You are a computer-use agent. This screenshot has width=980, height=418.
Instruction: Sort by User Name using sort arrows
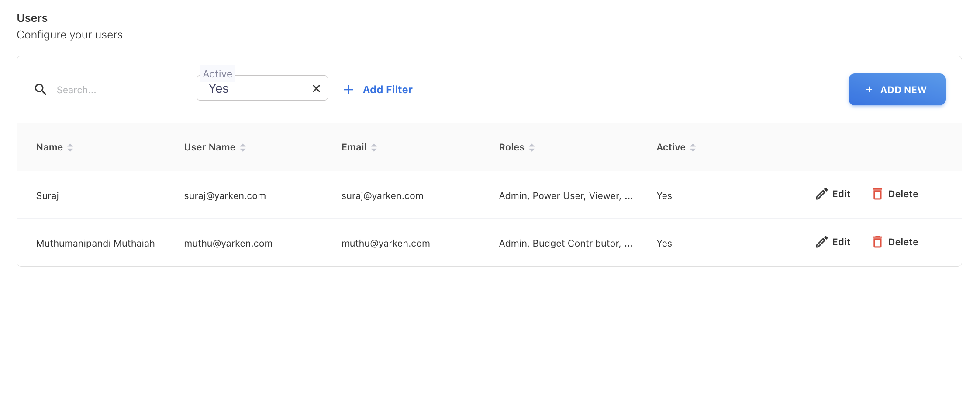243,148
